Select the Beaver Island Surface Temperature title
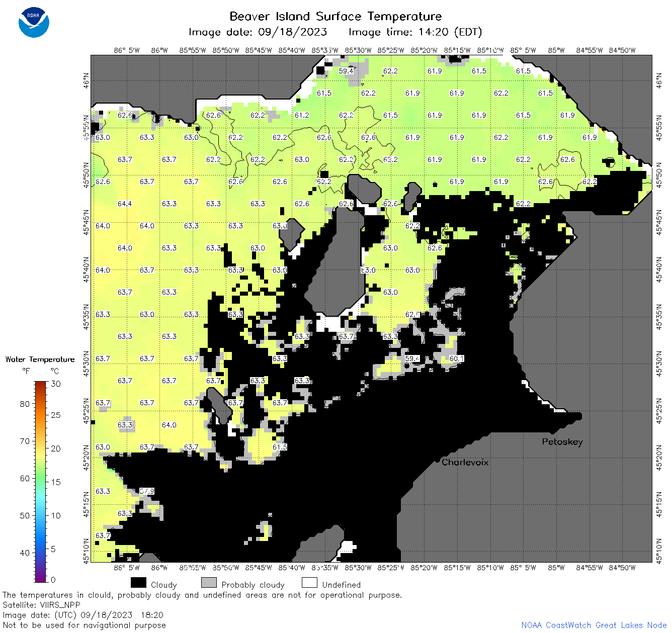 (x=335, y=16)
